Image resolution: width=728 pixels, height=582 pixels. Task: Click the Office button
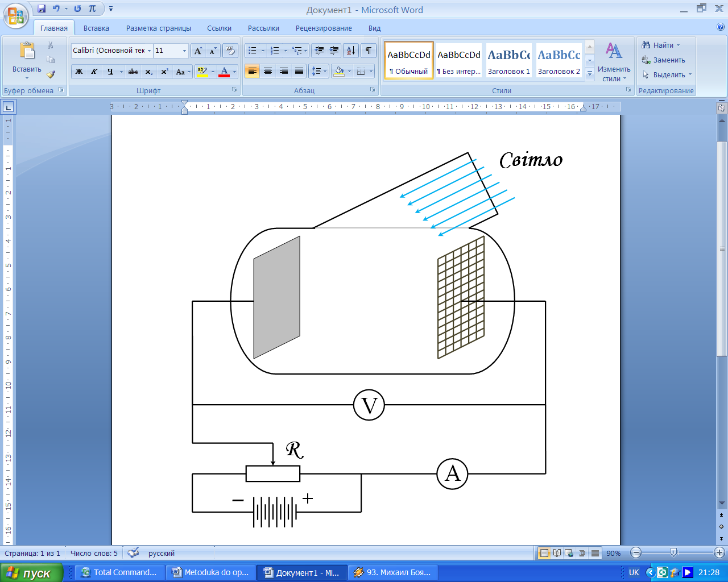tap(16, 16)
